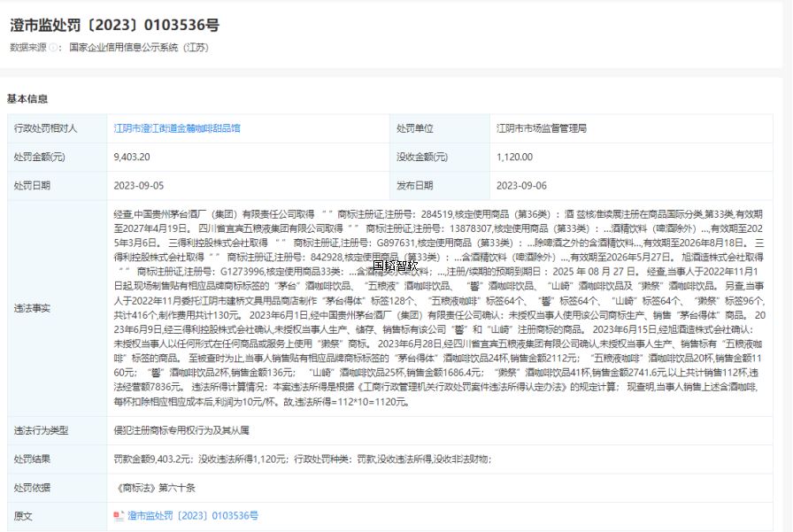Select the 2023-09-05 penalty date
This screenshot has width=793, height=532.
click(139, 186)
